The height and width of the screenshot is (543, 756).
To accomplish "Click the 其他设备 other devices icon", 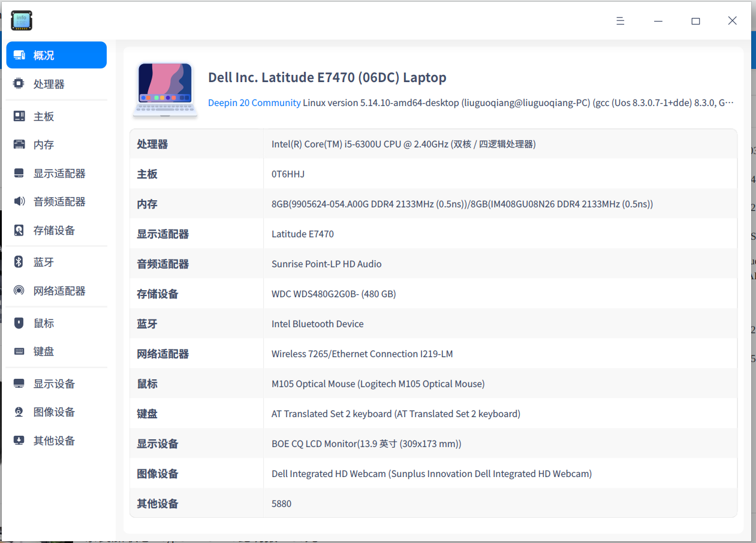I will (19, 441).
